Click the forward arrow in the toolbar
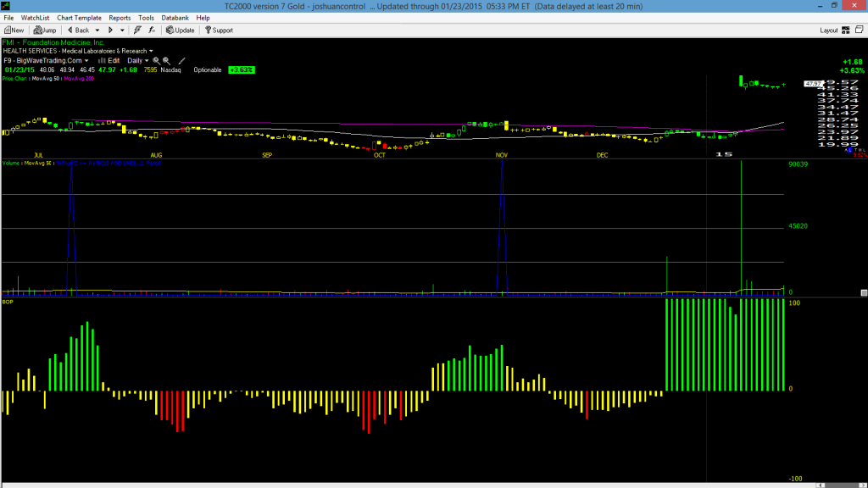The width and height of the screenshot is (868, 488). click(x=110, y=30)
